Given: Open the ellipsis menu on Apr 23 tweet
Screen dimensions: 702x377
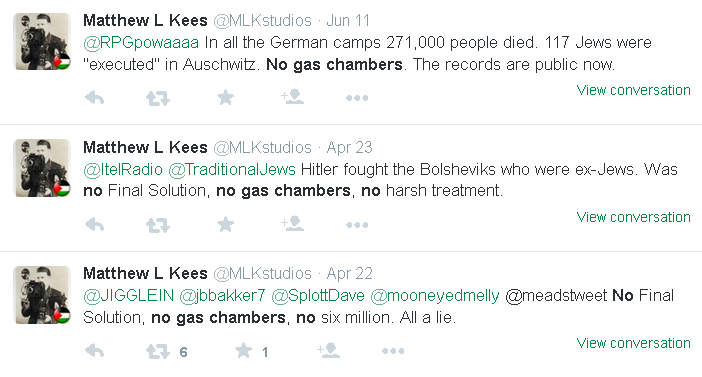Looking at the screenshot, I should (357, 225).
